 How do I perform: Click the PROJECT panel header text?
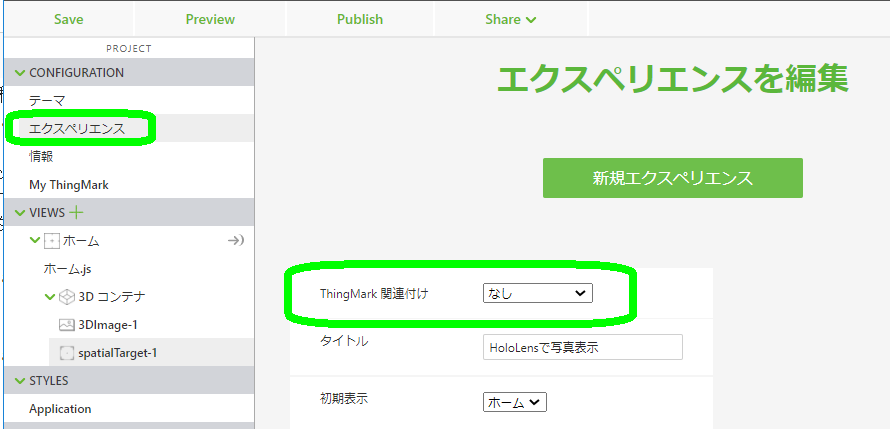pos(129,49)
